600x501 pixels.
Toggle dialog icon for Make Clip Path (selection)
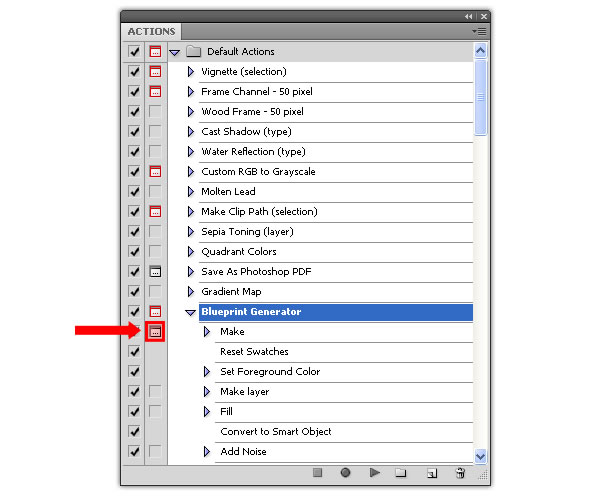click(155, 212)
